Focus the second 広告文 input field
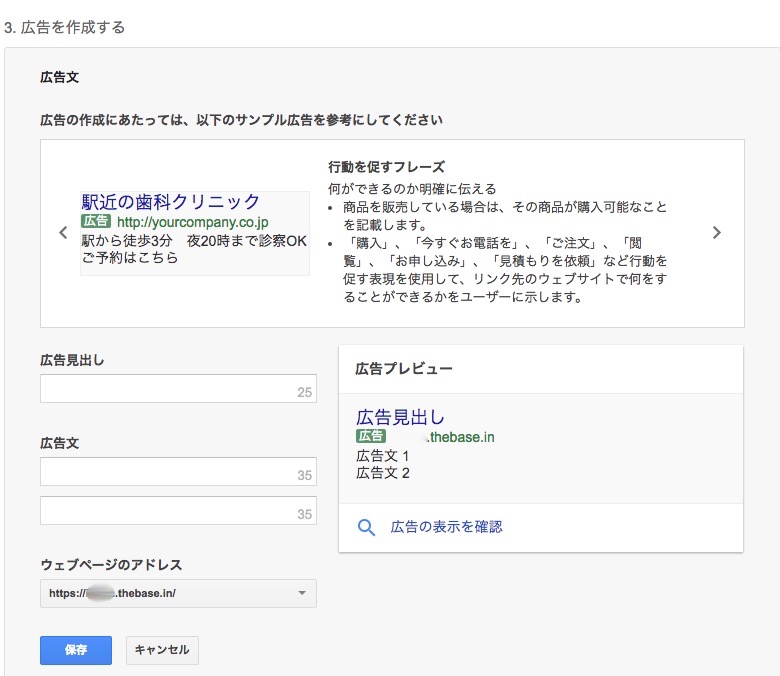The image size is (780, 676). click(178, 510)
